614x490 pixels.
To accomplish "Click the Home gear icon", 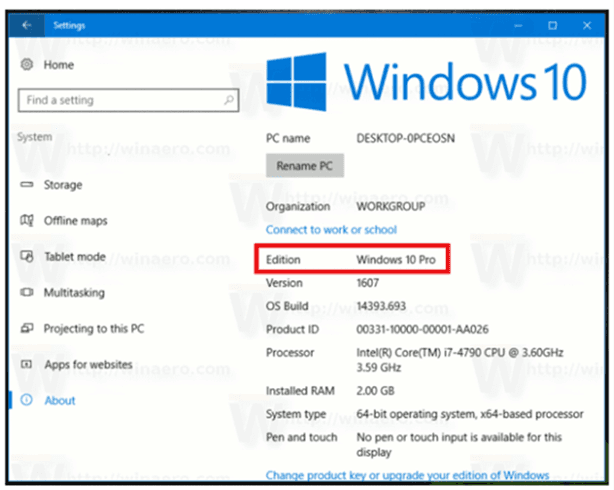I will click(x=27, y=64).
